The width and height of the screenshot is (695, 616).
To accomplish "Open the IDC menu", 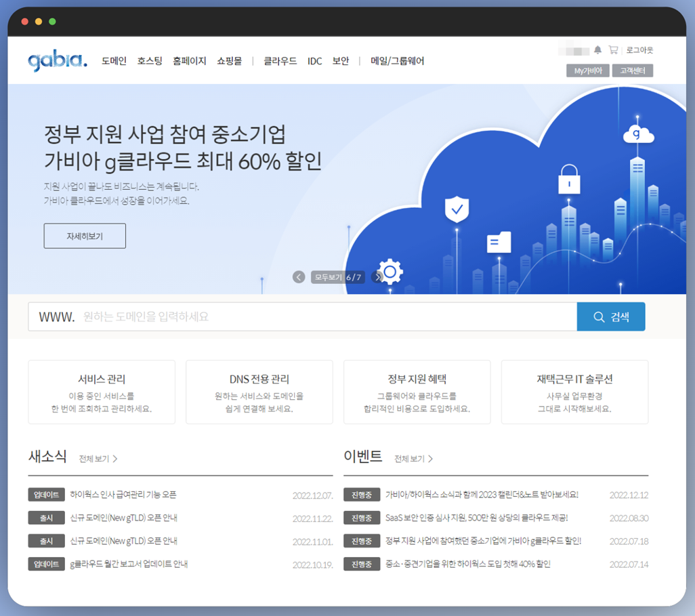I will pyautogui.click(x=315, y=61).
